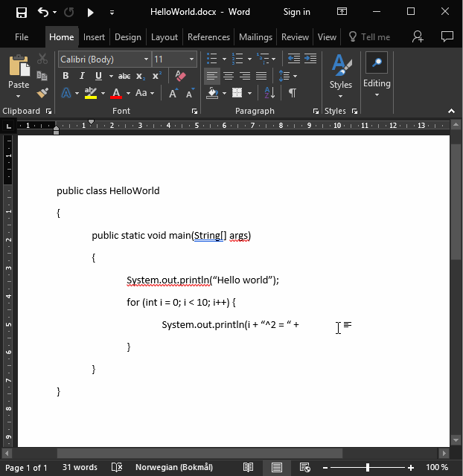
Task: Activate the Format Painter brush
Action: pos(42,93)
